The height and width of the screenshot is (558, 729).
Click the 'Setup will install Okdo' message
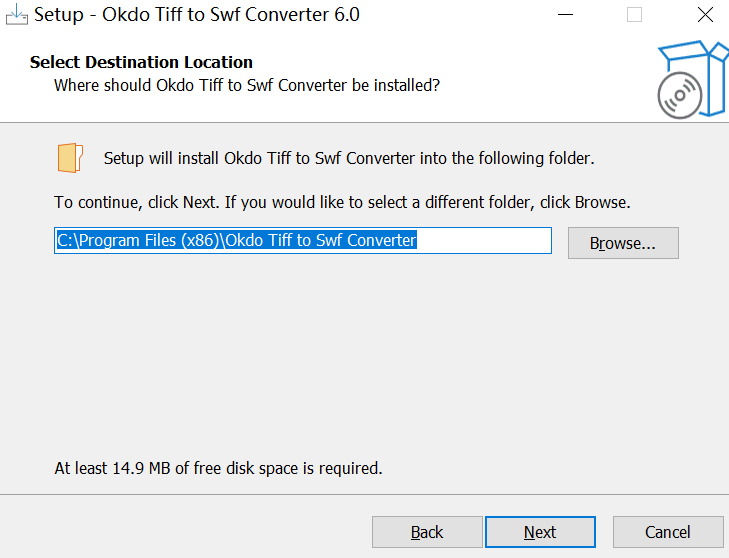pos(349,158)
